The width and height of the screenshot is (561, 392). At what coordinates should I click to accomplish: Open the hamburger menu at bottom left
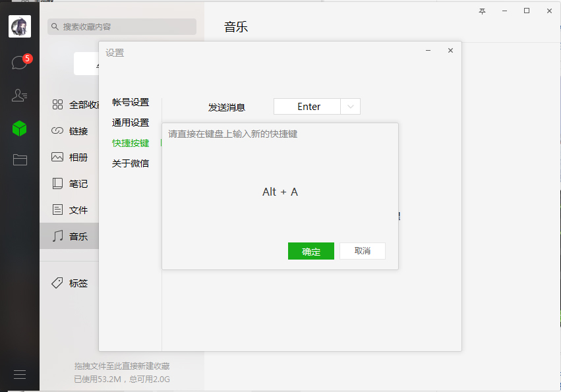pyautogui.click(x=19, y=374)
